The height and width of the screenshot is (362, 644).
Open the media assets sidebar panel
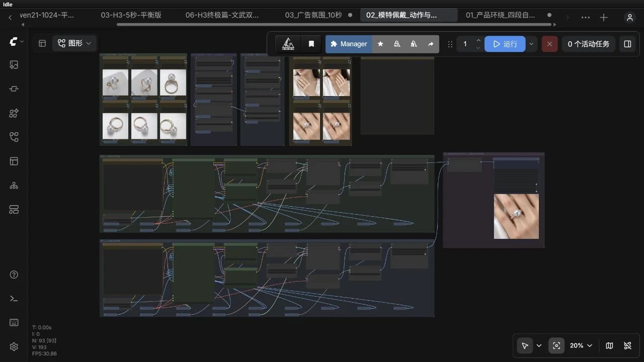(14, 64)
